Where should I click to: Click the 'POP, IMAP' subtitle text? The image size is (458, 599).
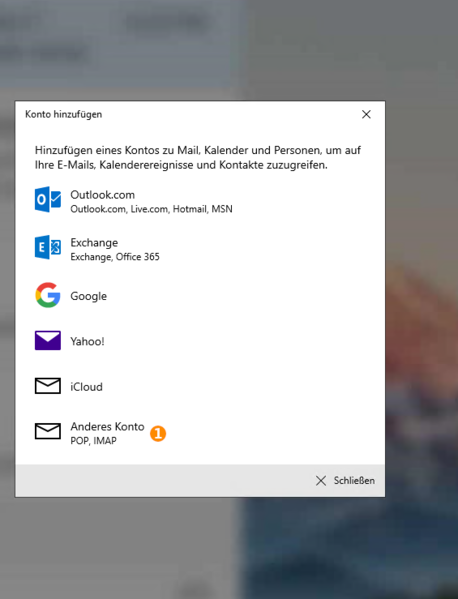coord(94,440)
